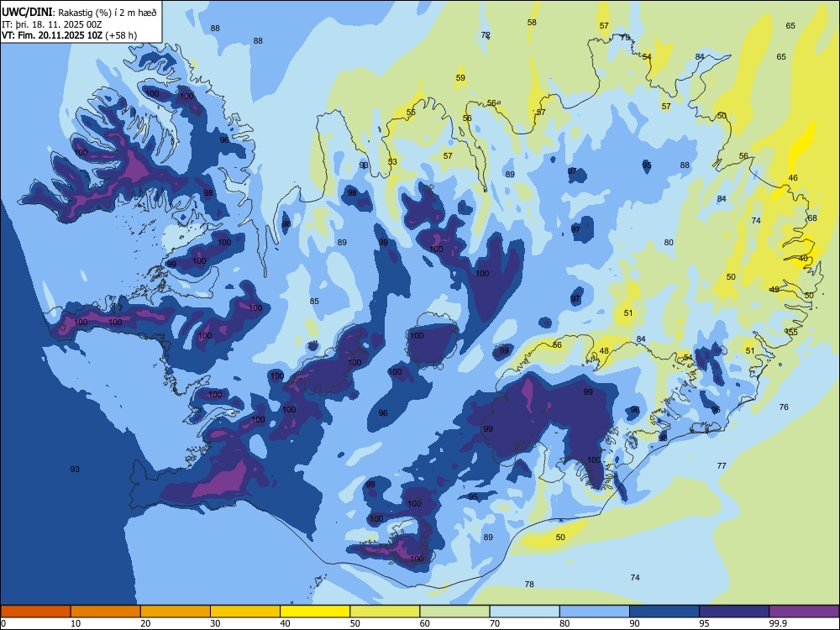The image size is (840, 630).
Task: Click the 53 value in the northern fjord
Action: click(x=392, y=162)
